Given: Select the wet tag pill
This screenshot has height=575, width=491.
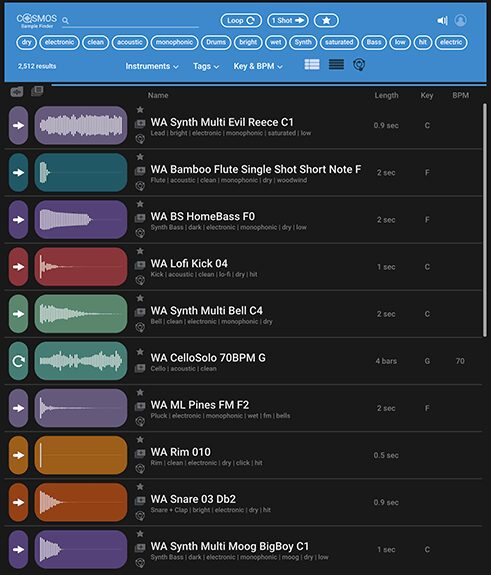Looking at the screenshot, I should 276,42.
